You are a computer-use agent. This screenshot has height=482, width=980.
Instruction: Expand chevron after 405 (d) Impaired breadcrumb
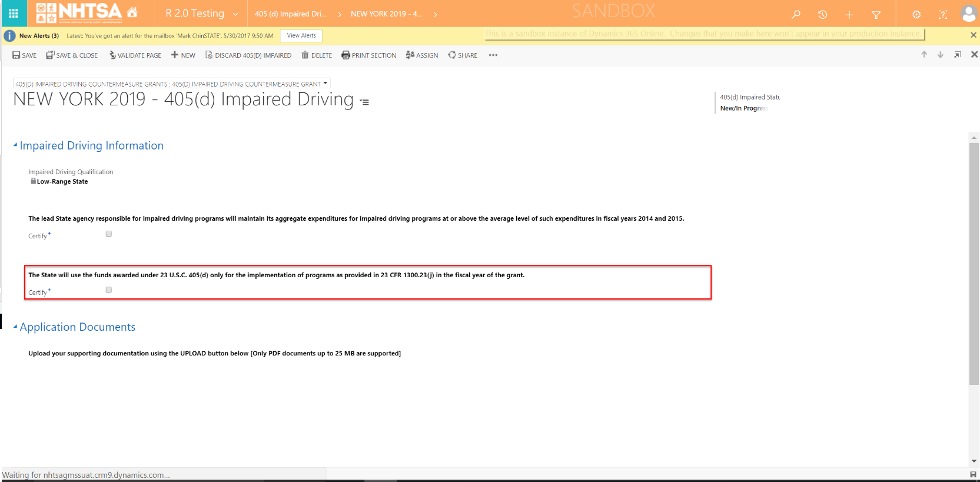[340, 14]
